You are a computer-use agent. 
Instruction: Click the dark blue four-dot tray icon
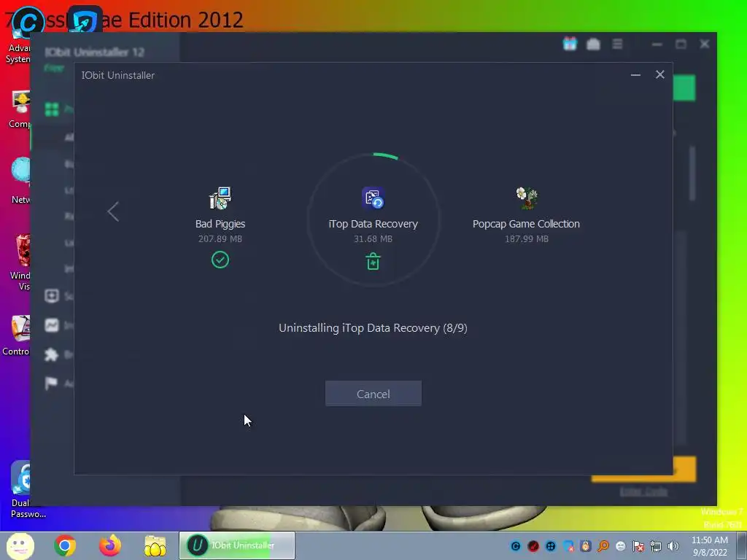coord(551,546)
